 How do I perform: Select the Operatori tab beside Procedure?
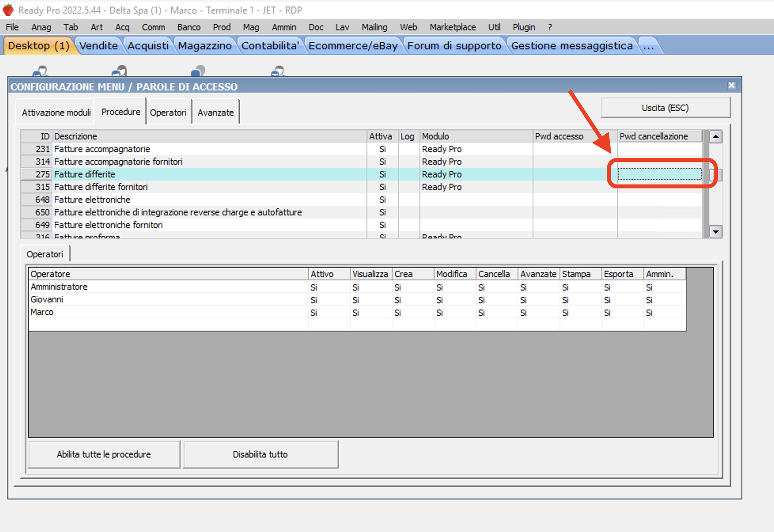click(x=168, y=112)
